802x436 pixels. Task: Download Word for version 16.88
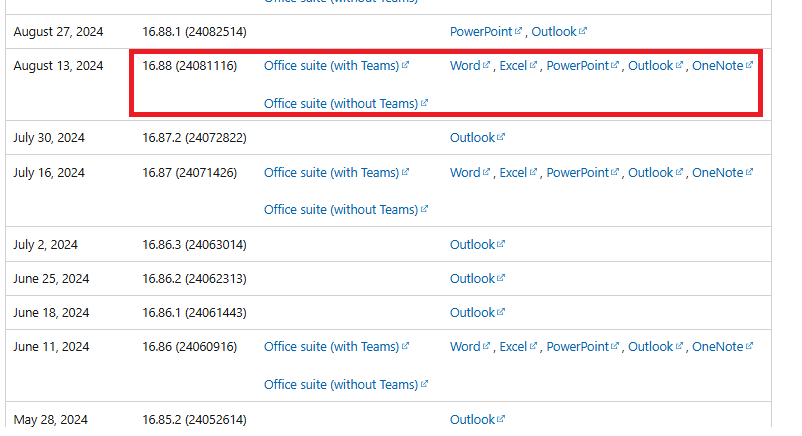[470, 66]
